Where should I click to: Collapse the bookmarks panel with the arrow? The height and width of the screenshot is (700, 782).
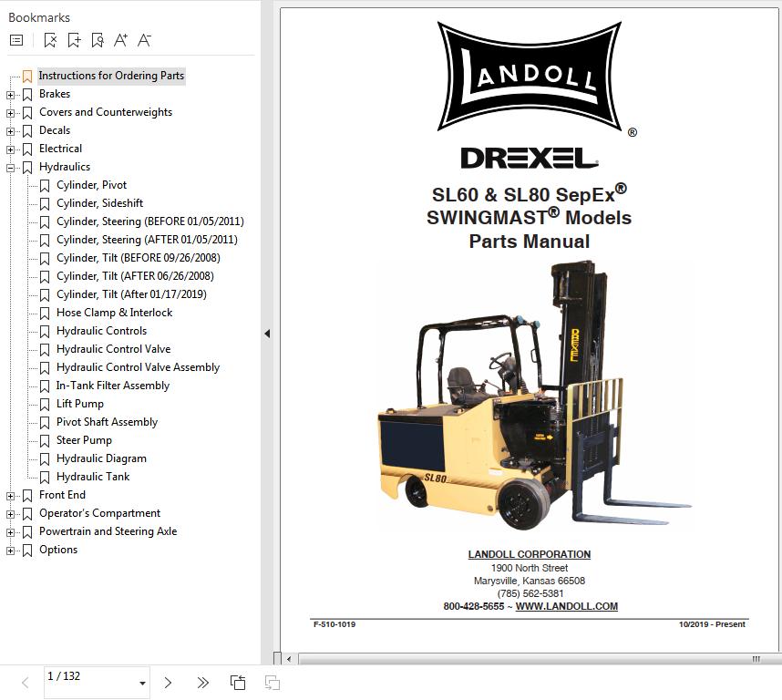coord(267,334)
